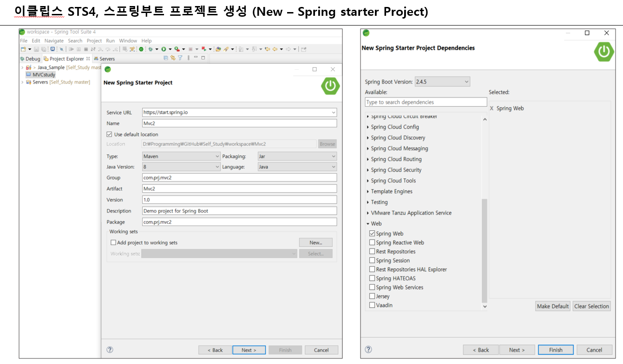Click the yellow Back navigation arrow
This screenshot has height=364, width=623.
click(x=275, y=49)
